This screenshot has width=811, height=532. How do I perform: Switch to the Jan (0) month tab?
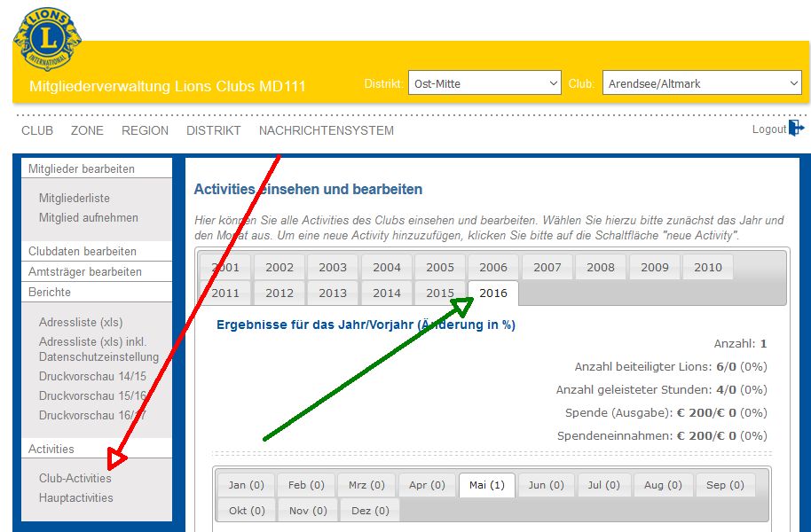(246, 485)
